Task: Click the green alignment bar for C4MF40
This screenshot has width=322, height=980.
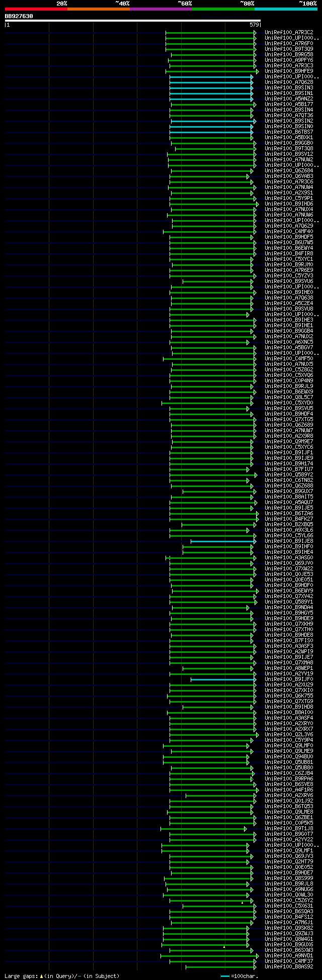Action: tap(209, 232)
